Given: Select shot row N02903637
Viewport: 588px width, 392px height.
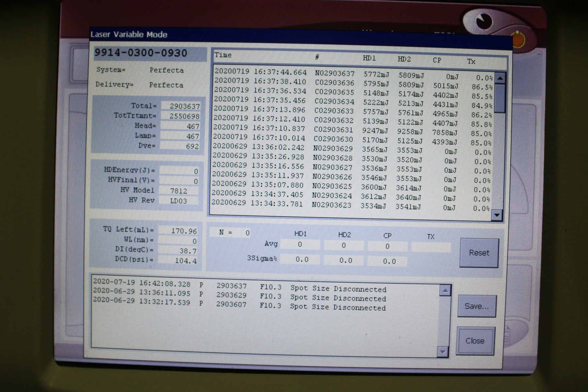Looking at the screenshot, I should tap(353, 75).
